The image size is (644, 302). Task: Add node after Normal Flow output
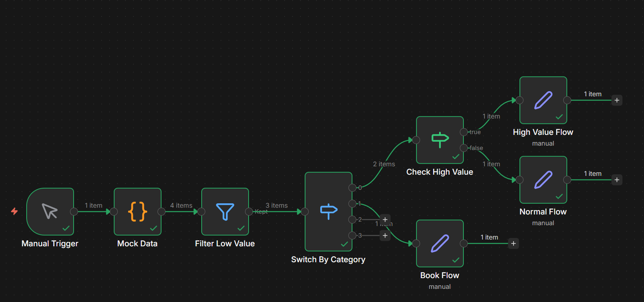[617, 180]
